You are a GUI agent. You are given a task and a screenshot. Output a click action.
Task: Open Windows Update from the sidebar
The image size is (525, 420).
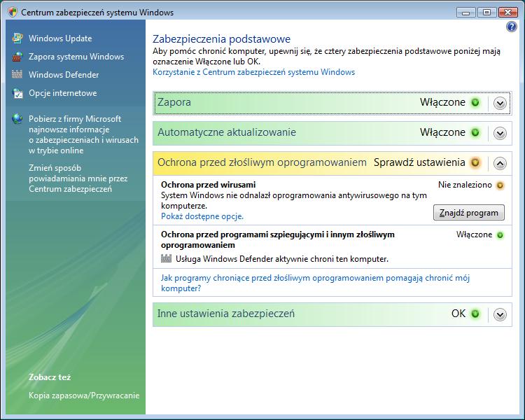coord(60,38)
